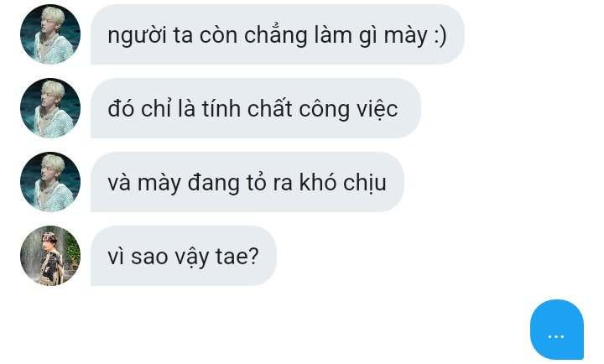This screenshot has height=364, width=604.
Task: Click the words "khó chịu" in third message
Action: [x=343, y=182]
